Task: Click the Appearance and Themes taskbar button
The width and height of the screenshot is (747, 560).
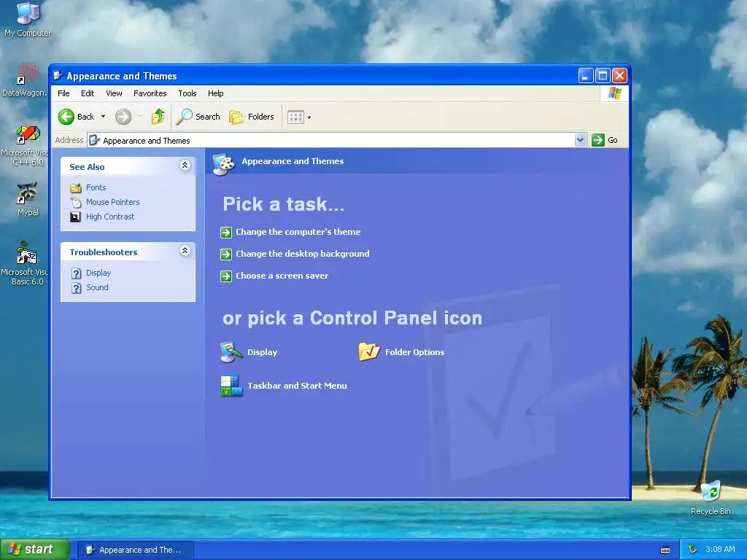Action: point(135,550)
